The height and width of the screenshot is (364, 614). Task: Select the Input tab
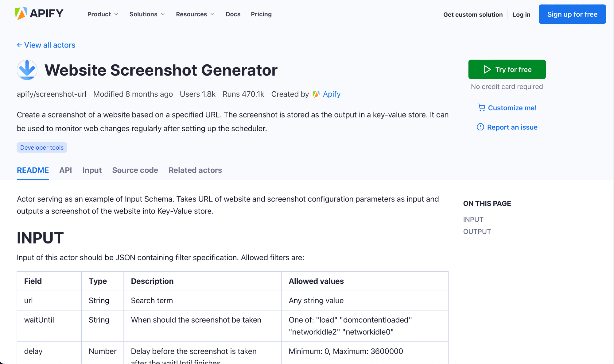92,170
